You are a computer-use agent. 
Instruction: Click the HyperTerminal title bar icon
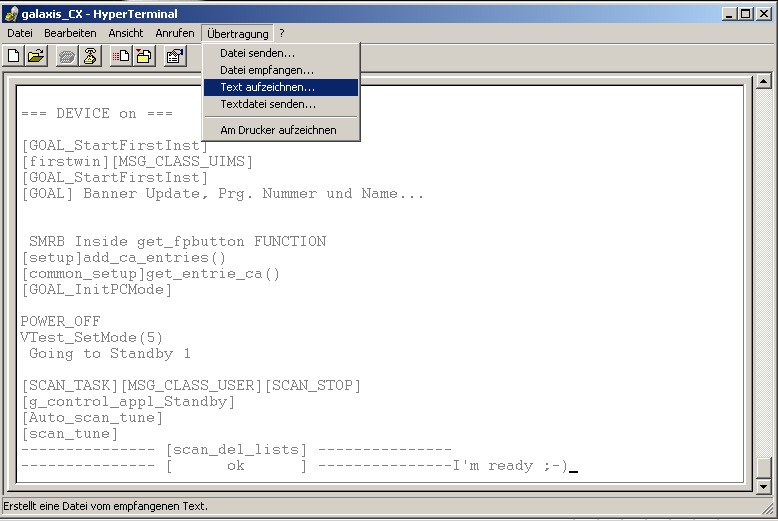[x=11, y=14]
